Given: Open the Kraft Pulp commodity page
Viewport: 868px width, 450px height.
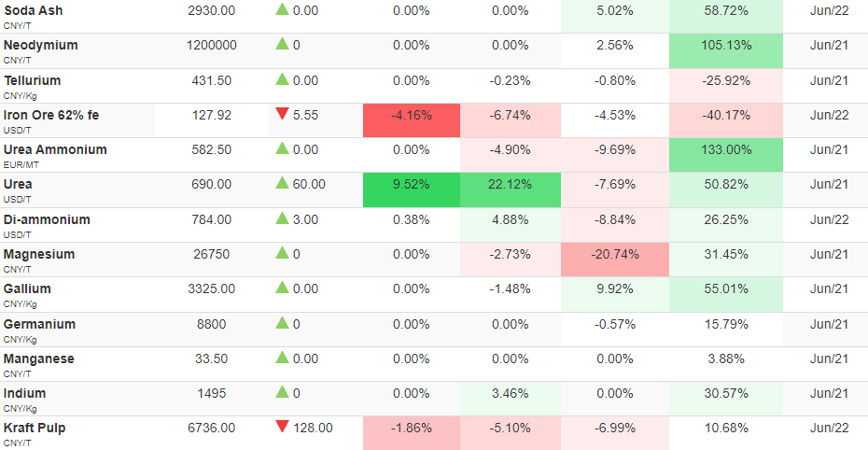Looking at the screenshot, I should (x=35, y=429).
